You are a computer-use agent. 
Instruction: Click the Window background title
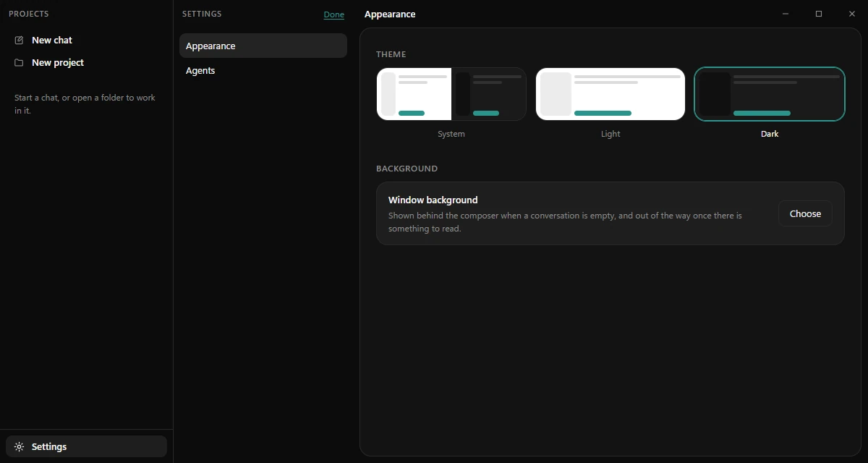[x=433, y=200]
